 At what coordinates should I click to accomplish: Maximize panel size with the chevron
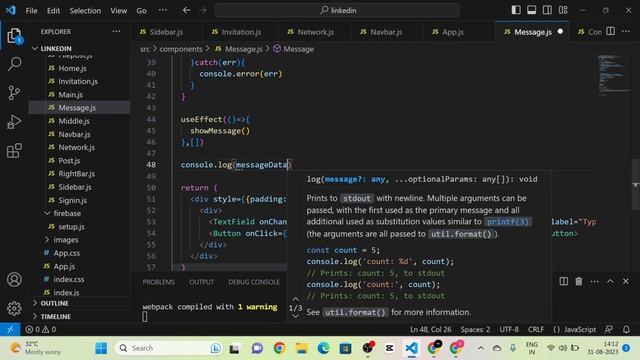tap(610, 281)
